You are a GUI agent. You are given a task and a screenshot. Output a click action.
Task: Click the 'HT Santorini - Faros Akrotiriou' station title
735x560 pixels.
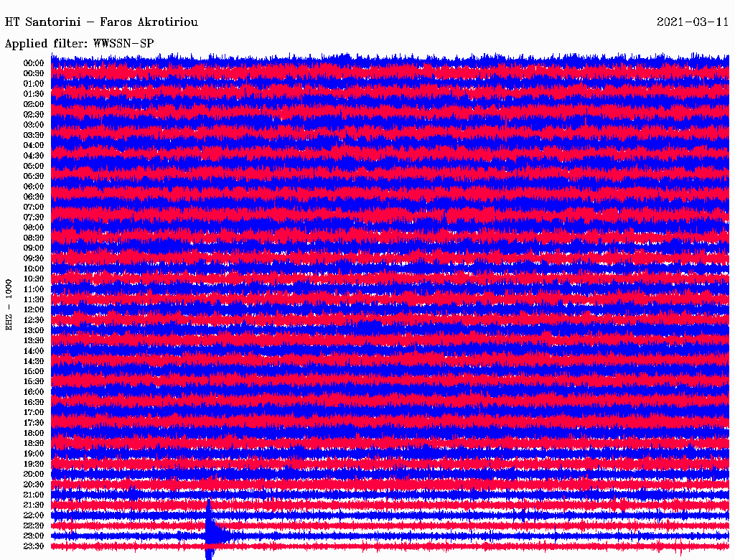pos(101,22)
